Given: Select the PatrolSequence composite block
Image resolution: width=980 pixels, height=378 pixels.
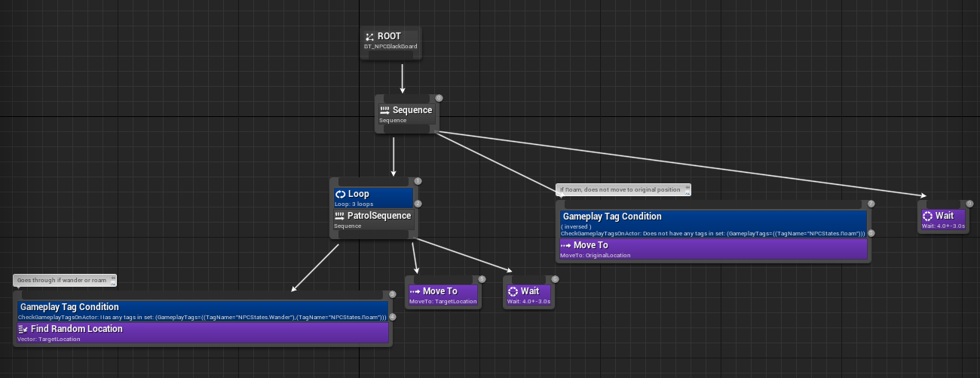Looking at the screenshot, I should [x=374, y=220].
